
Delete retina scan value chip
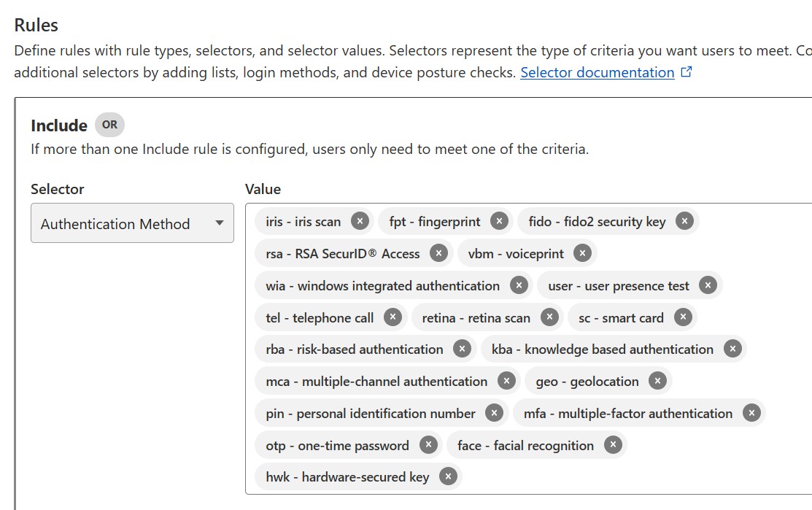(x=549, y=317)
